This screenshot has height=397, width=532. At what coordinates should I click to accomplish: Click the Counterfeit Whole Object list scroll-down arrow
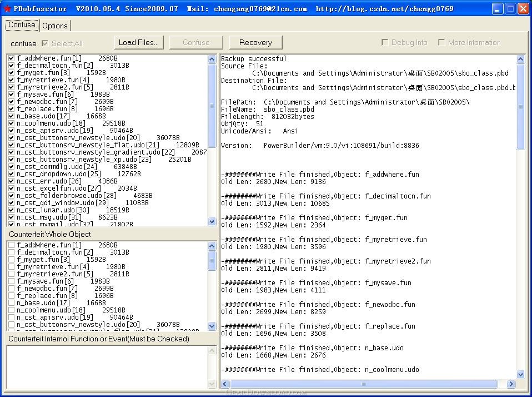coord(212,326)
